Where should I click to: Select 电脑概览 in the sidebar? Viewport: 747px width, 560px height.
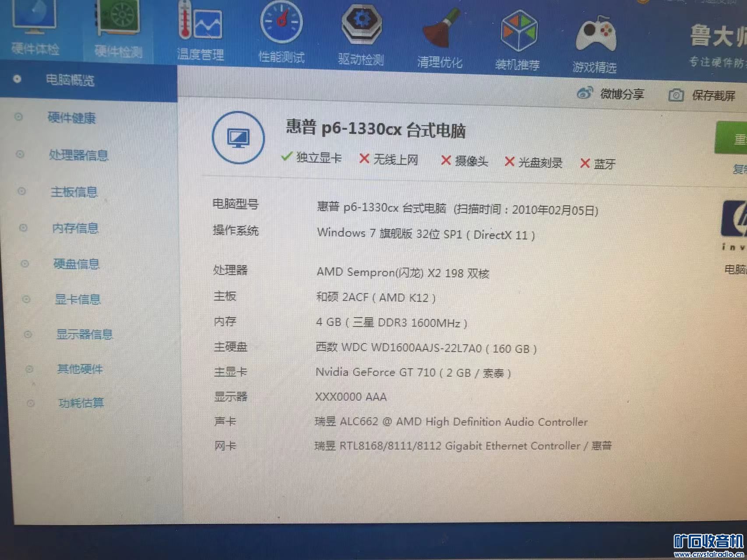pyautogui.click(x=70, y=80)
